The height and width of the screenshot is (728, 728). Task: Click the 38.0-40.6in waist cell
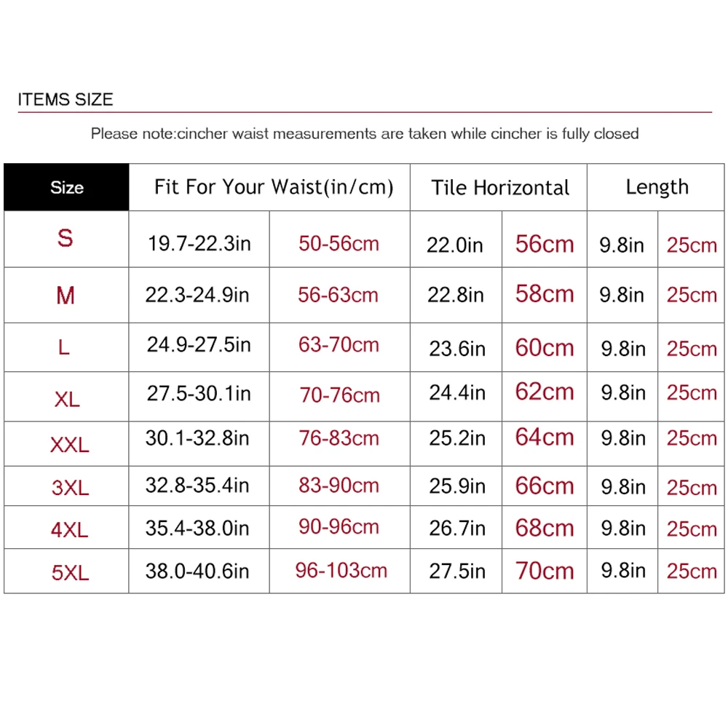pos(197,571)
